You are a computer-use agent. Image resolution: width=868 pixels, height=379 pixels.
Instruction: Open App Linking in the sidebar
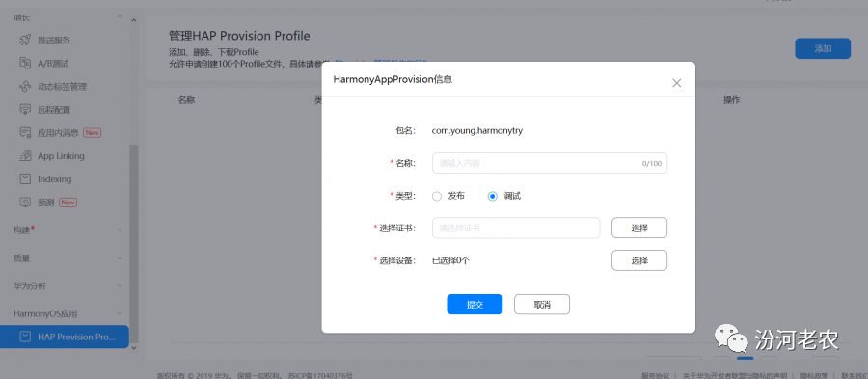tap(61, 156)
